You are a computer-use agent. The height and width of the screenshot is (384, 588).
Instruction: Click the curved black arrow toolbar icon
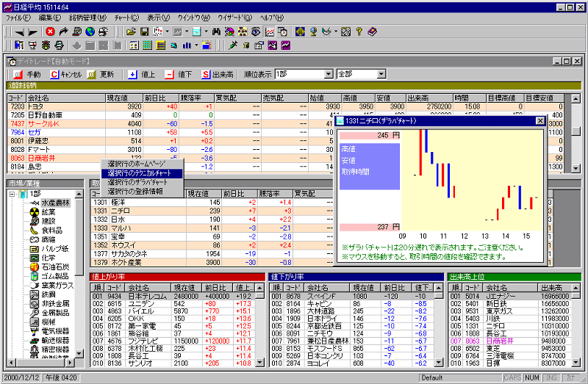[63, 32]
